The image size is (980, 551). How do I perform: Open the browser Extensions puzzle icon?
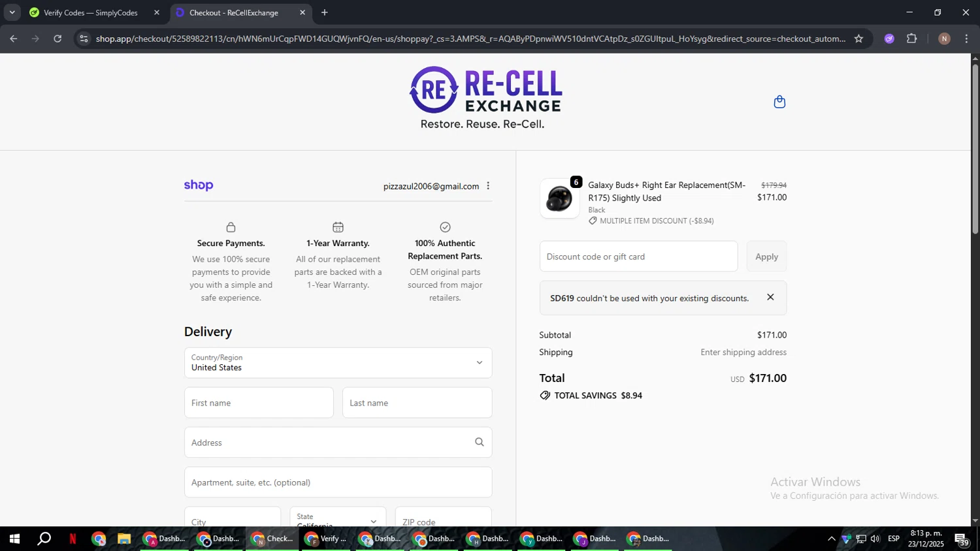pos(912,39)
